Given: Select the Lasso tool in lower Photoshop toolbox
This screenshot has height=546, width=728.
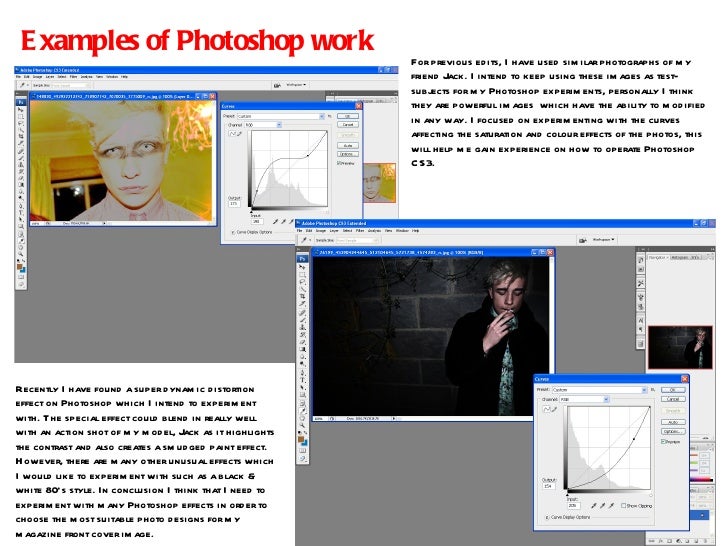Looking at the screenshot, I should [303, 282].
